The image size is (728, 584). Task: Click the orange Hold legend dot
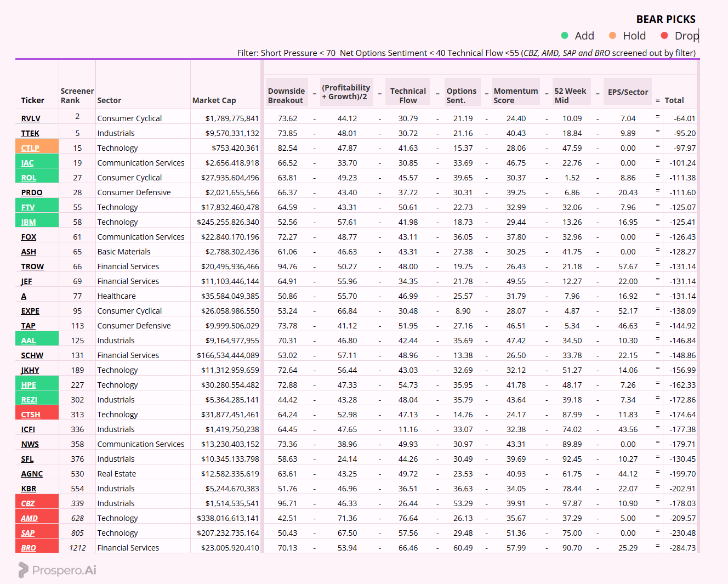click(612, 36)
